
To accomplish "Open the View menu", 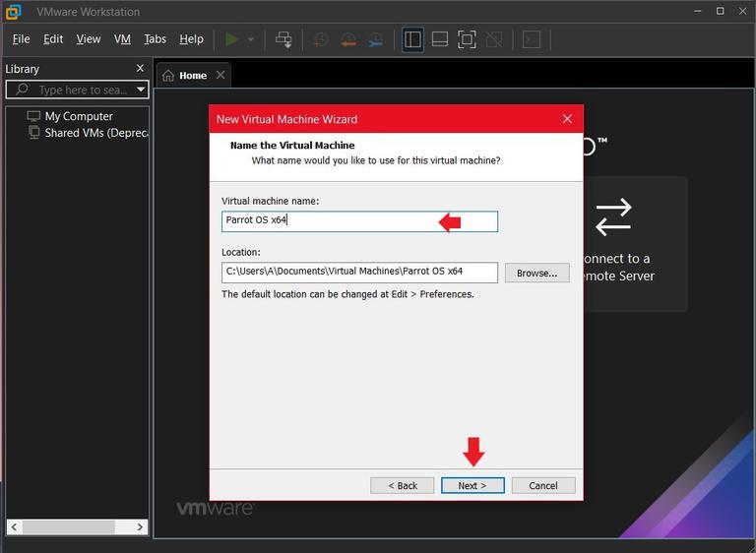I will point(89,39).
